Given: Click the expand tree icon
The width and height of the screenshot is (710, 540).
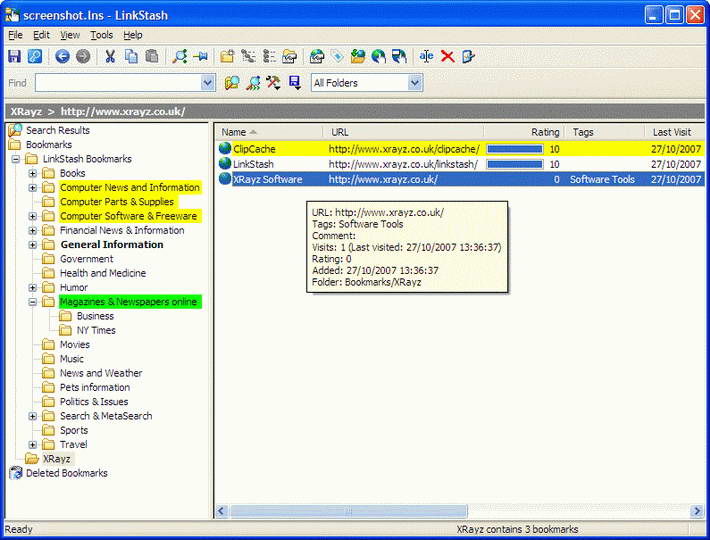Looking at the screenshot, I should [x=248, y=57].
